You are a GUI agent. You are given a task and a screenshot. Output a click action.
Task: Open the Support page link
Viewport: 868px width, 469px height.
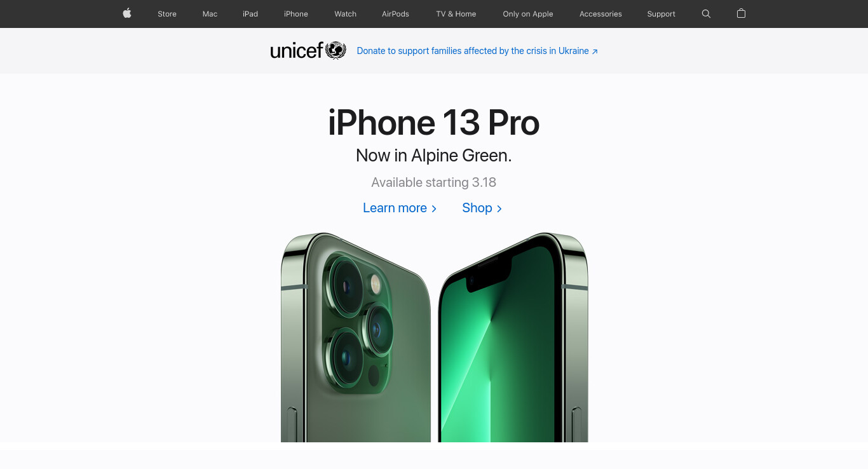(661, 14)
